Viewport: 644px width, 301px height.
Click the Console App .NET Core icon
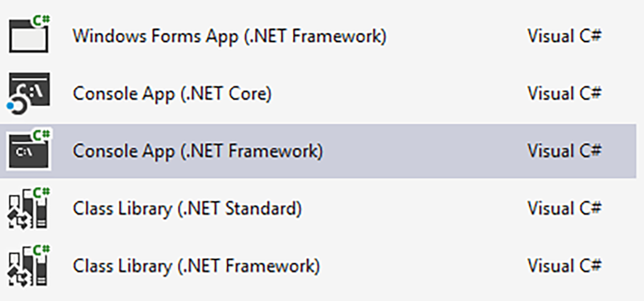(29, 94)
